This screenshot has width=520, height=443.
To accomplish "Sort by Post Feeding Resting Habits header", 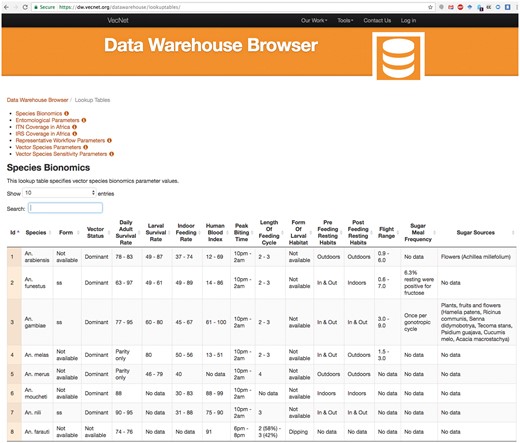I will pyautogui.click(x=359, y=232).
